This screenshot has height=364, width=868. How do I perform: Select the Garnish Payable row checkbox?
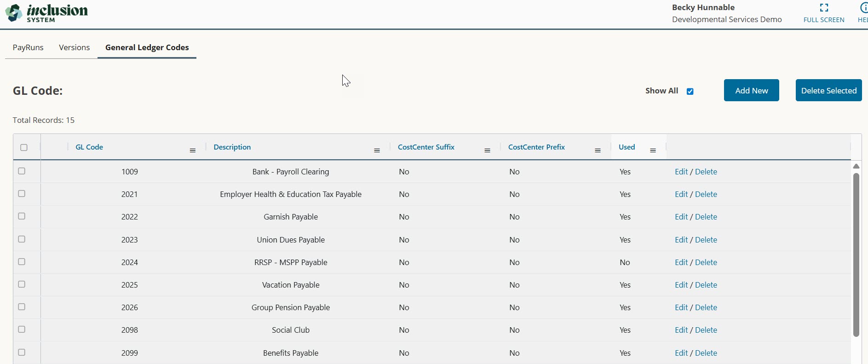click(22, 216)
